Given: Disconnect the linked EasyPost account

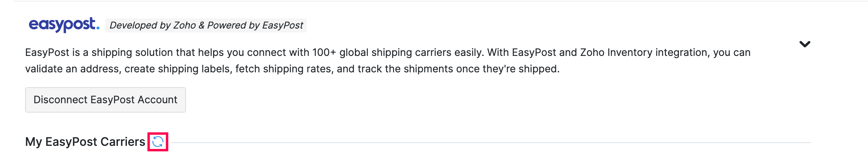Looking at the screenshot, I should pyautogui.click(x=105, y=100).
